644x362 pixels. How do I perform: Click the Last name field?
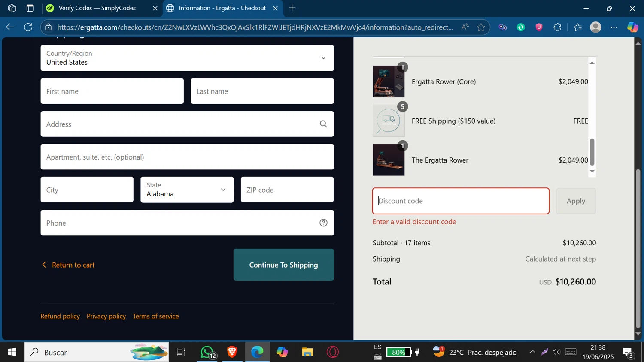click(262, 91)
